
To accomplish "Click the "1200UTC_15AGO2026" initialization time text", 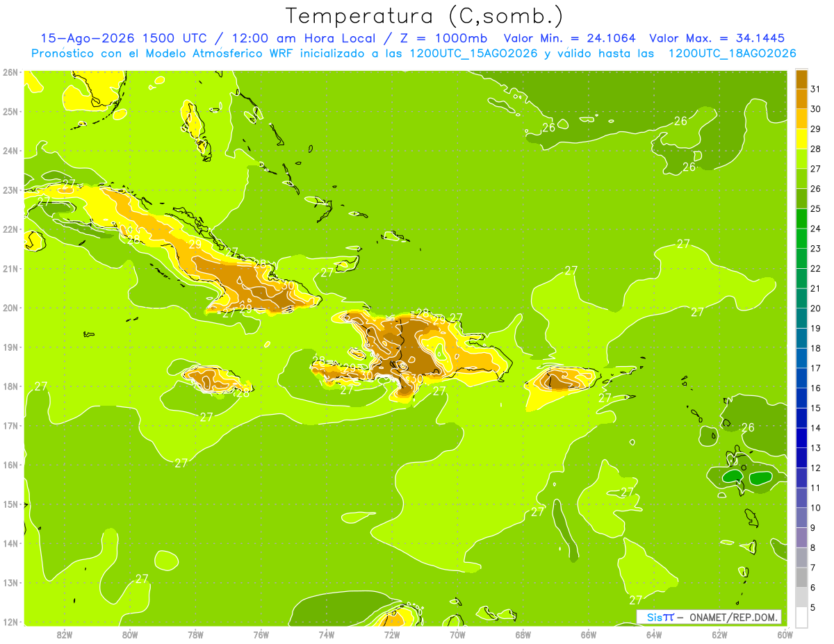I will click(473, 53).
